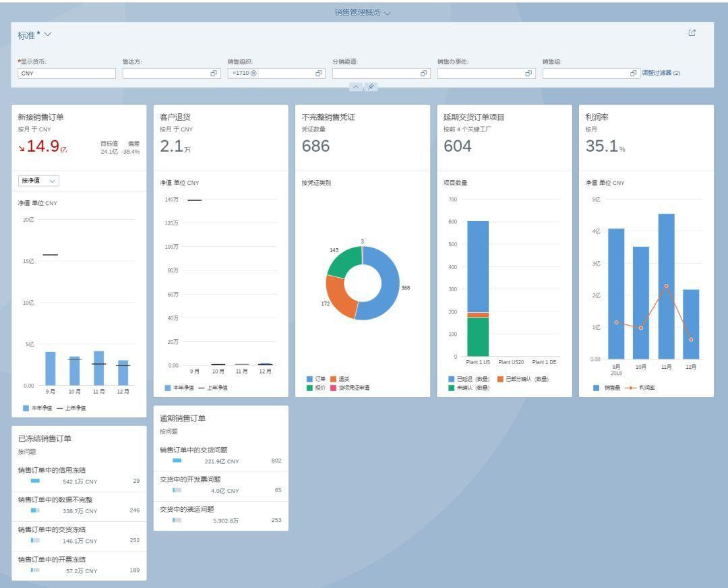
Task: Open 交货中的开发票问题 list item
Action: (x=221, y=486)
